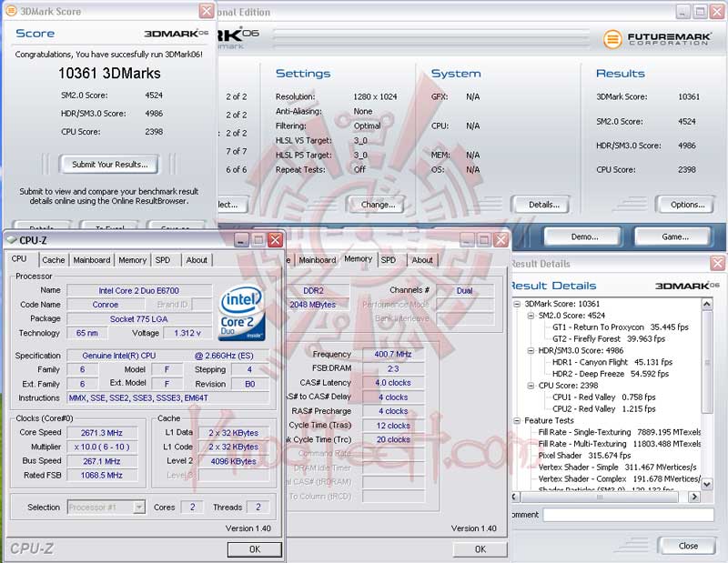Select Vertex Shader - Simple row

point(618,467)
